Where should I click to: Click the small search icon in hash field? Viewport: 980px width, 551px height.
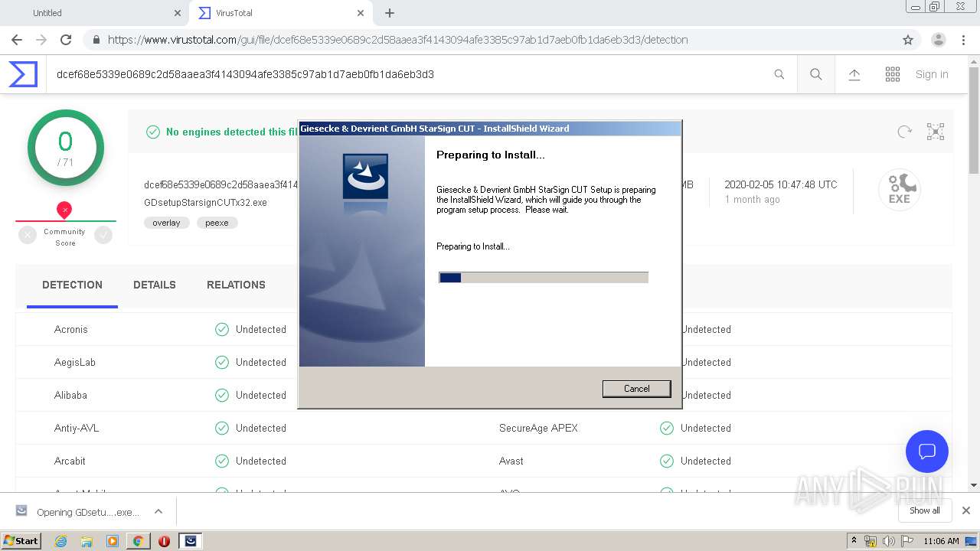(x=779, y=74)
